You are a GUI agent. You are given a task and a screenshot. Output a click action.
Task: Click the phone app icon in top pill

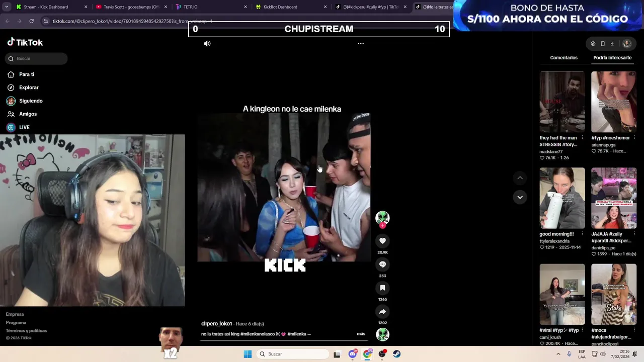click(x=602, y=44)
